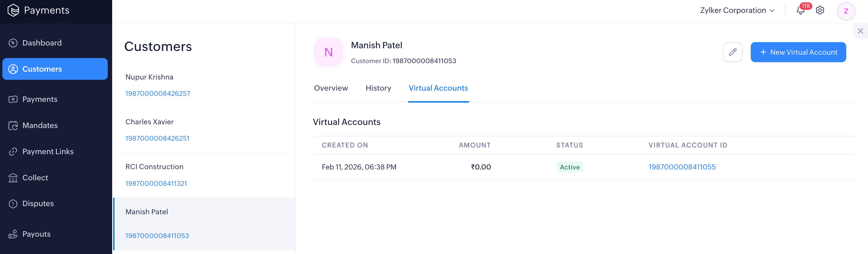Viewport: 868px width, 254px height.
Task: Open the settings gear icon
Action: click(820, 11)
